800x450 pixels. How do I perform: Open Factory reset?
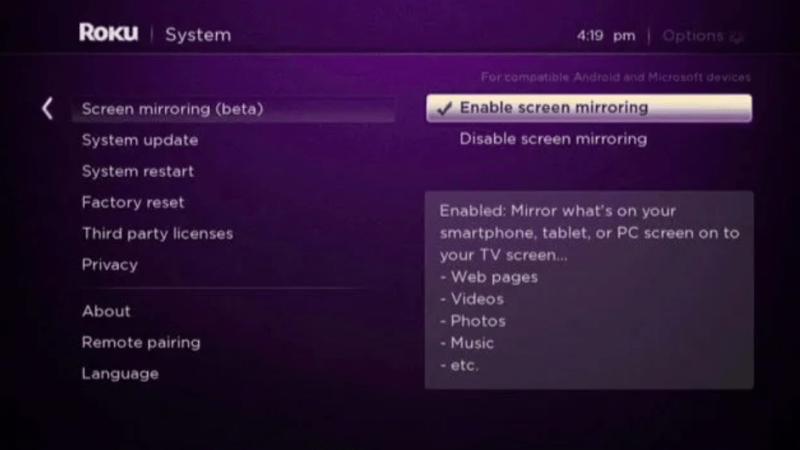pos(133,203)
